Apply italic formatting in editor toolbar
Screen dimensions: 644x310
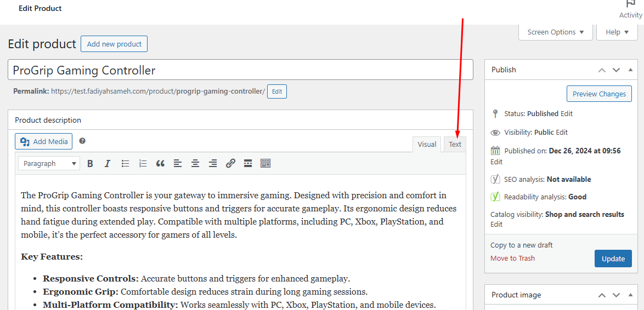107,164
